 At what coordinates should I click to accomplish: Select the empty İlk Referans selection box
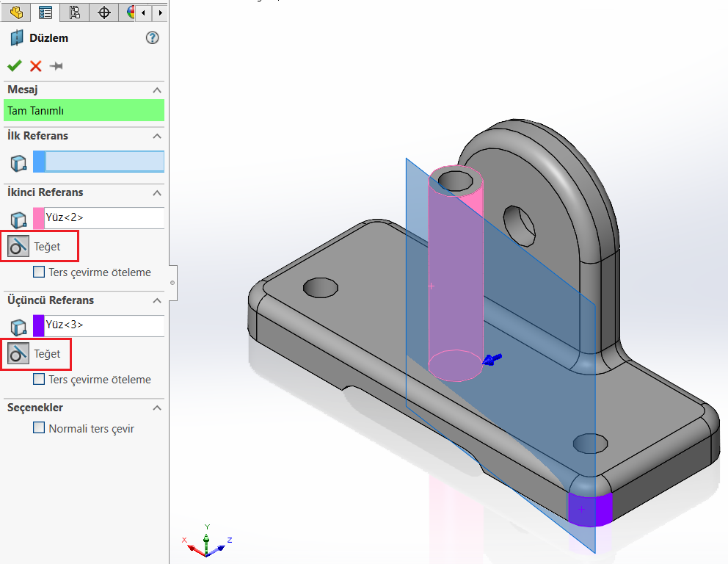[104, 162]
